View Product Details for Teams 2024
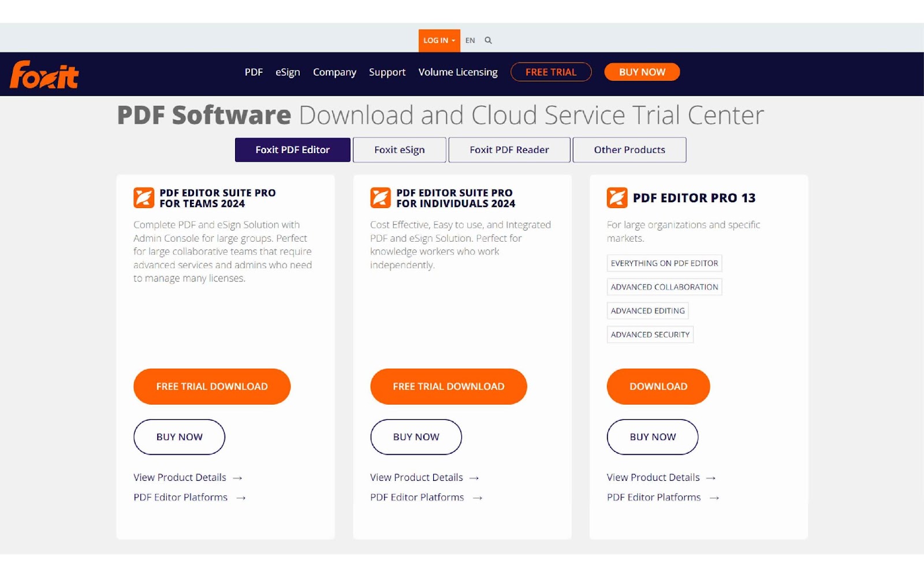Viewport: 924px width, 578px height. coord(188,477)
